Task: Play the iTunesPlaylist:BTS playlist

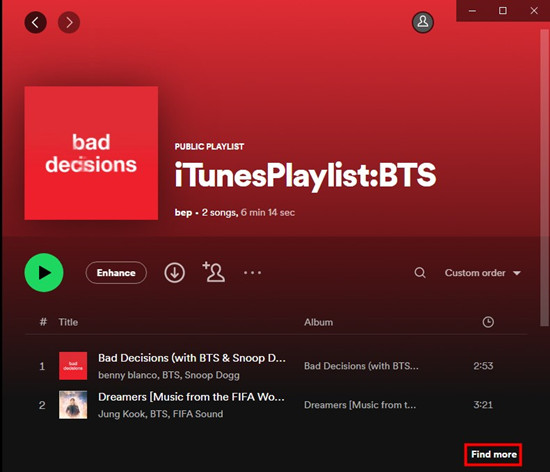Action: click(44, 272)
